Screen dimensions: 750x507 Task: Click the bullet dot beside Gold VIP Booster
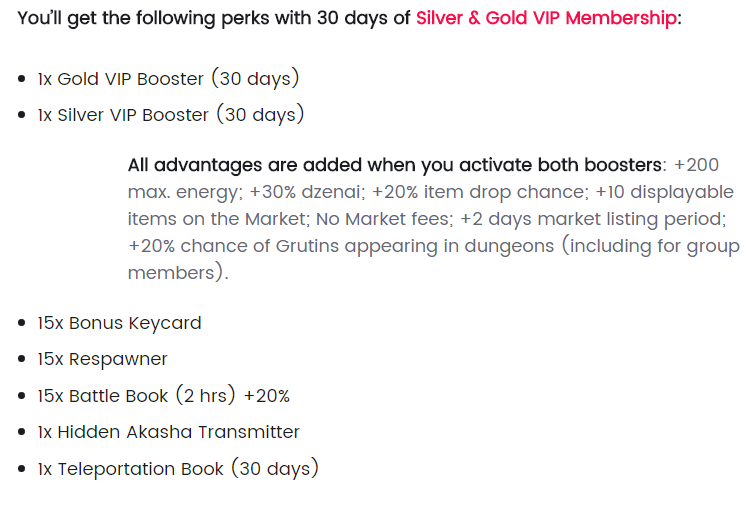tap(22, 78)
